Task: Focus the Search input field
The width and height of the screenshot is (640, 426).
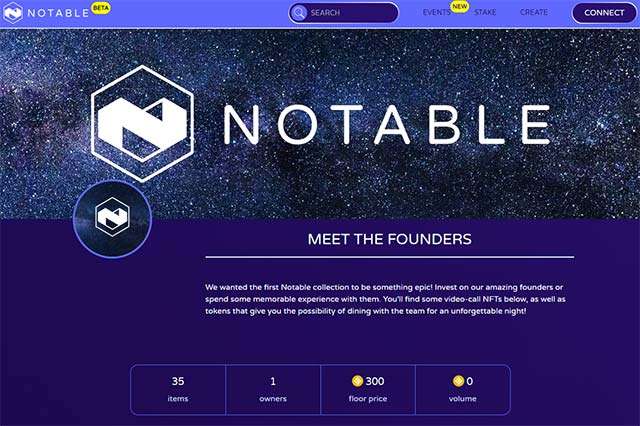Action: click(x=350, y=13)
